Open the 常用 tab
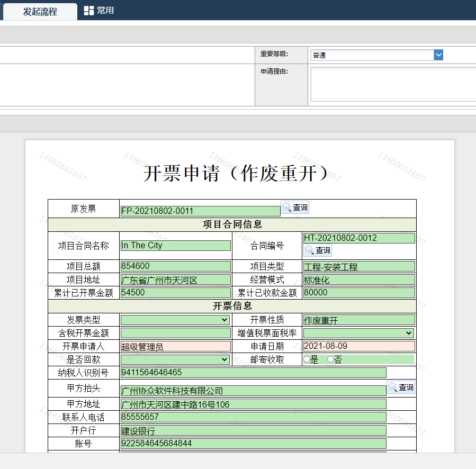476x469 pixels. [x=105, y=11]
